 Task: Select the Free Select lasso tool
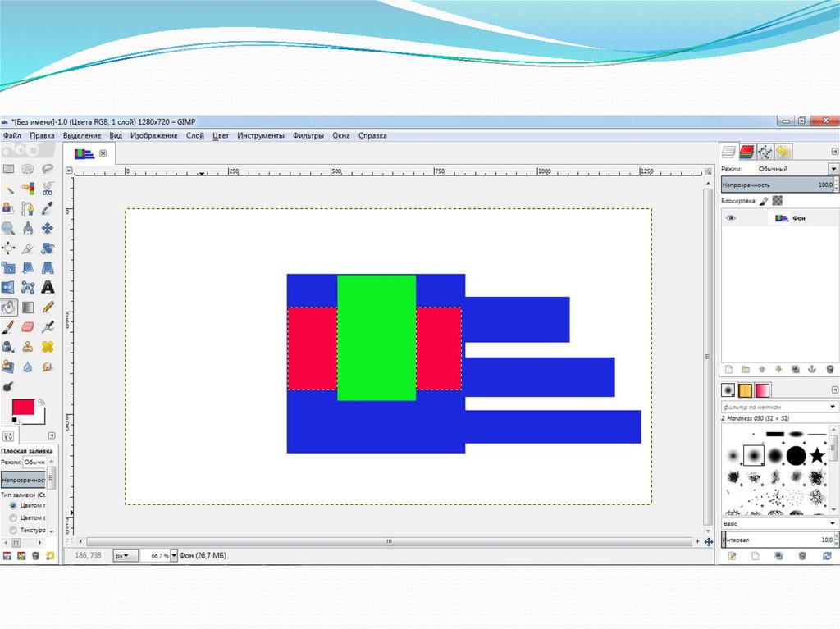coord(48,169)
